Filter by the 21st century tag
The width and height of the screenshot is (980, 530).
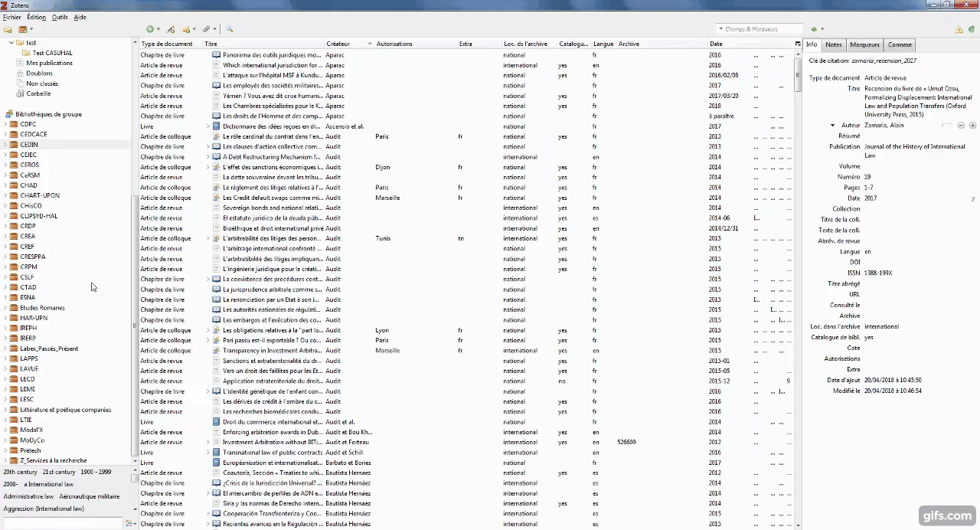tap(59, 472)
